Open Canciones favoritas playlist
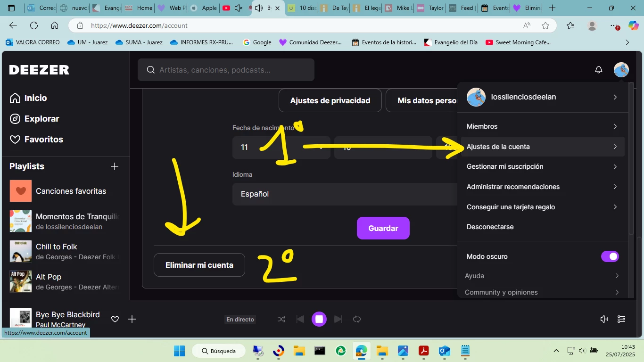Viewport: 644px width, 362px height. click(x=65, y=191)
